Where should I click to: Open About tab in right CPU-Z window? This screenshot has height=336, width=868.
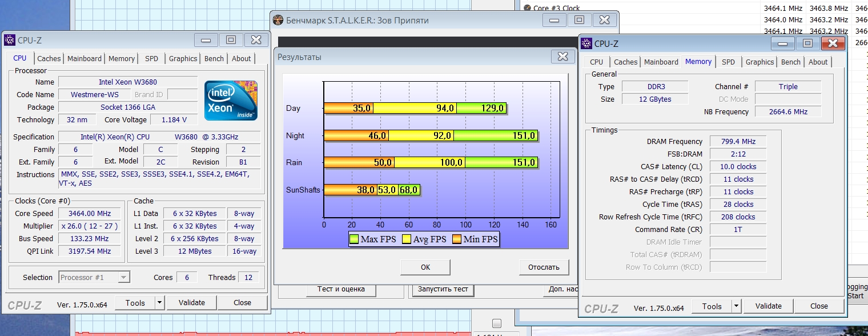pyautogui.click(x=818, y=62)
